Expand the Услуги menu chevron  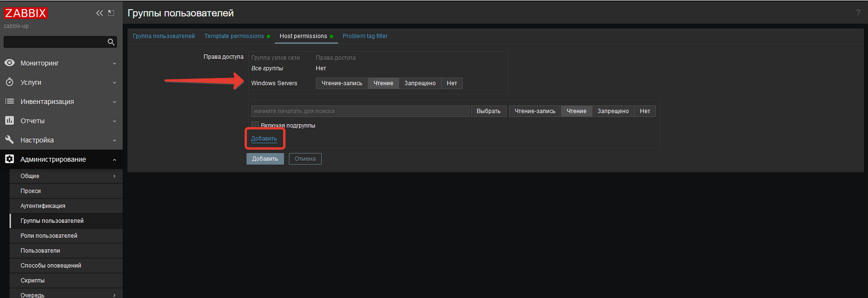pyautogui.click(x=114, y=83)
